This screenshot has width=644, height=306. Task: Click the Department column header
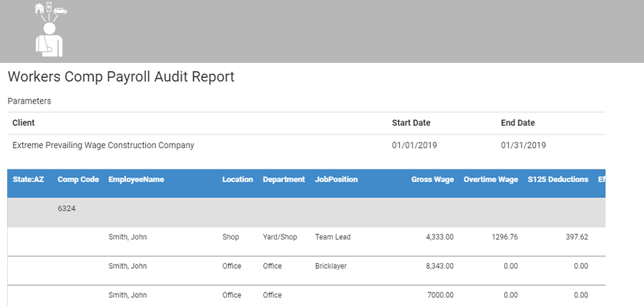pyautogui.click(x=283, y=179)
